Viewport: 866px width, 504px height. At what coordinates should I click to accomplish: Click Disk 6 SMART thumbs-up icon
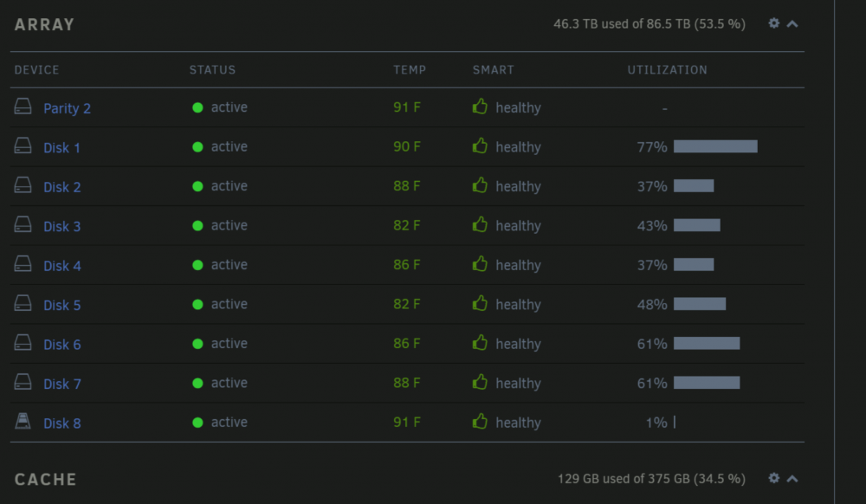[480, 343]
